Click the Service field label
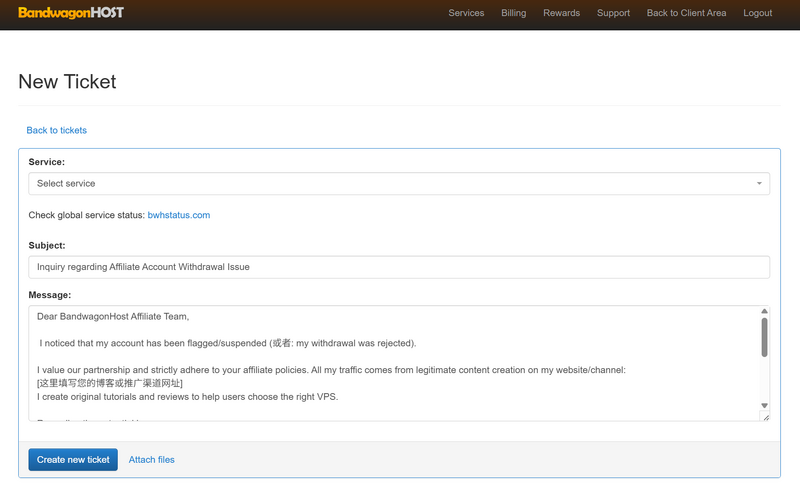800x486 pixels. pyautogui.click(x=46, y=161)
